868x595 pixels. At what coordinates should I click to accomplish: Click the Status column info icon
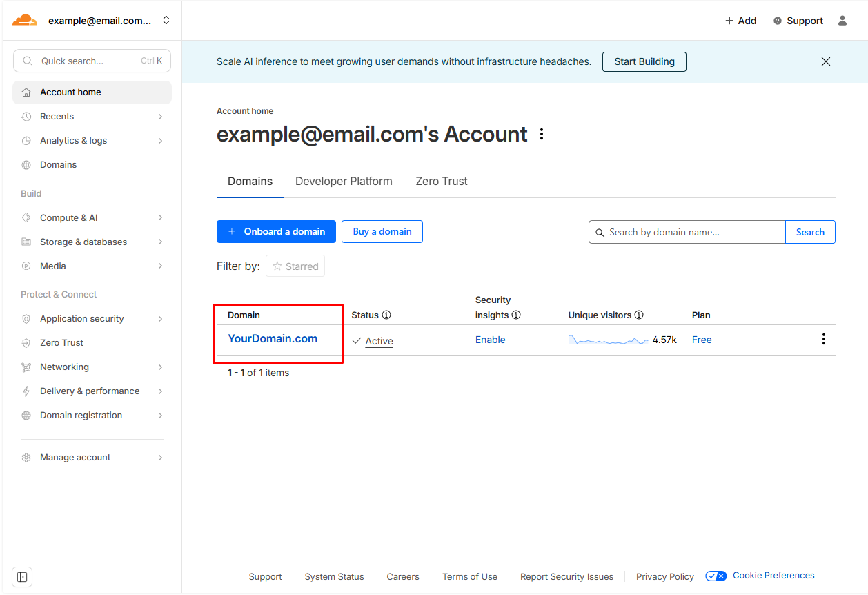386,315
